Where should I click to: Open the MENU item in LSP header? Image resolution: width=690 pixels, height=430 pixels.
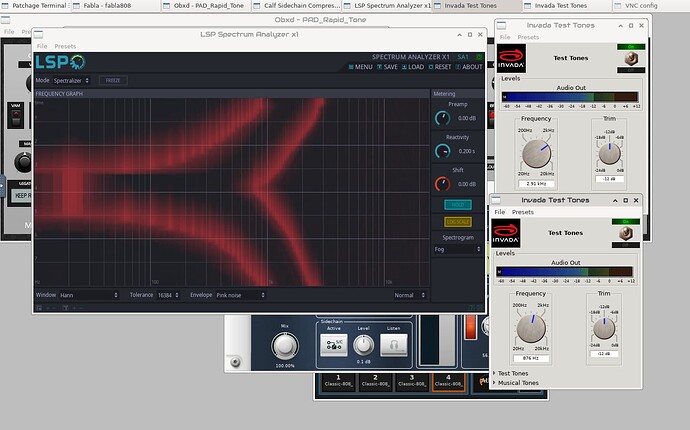[360, 67]
